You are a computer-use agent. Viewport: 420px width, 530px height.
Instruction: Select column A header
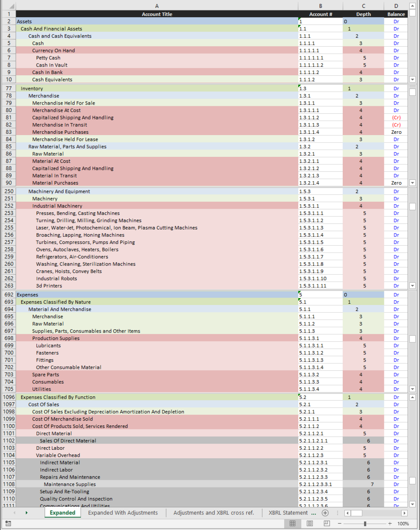(x=157, y=6)
